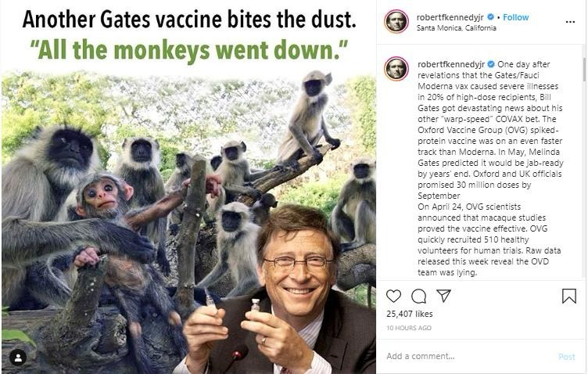Screen dimensions: 588x374
Task: Click the verified badge in the caption
Action: [x=491, y=63]
